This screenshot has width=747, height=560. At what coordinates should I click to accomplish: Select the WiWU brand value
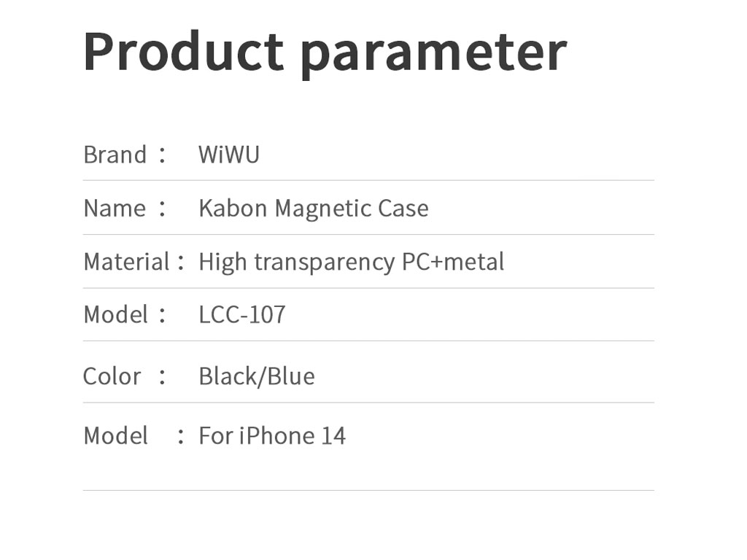(229, 155)
